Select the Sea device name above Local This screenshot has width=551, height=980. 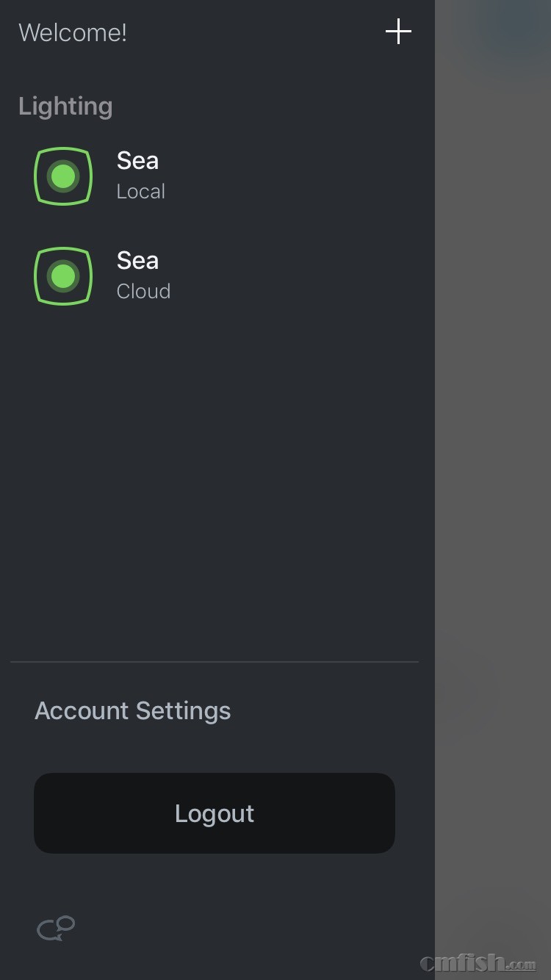pyautogui.click(x=137, y=161)
